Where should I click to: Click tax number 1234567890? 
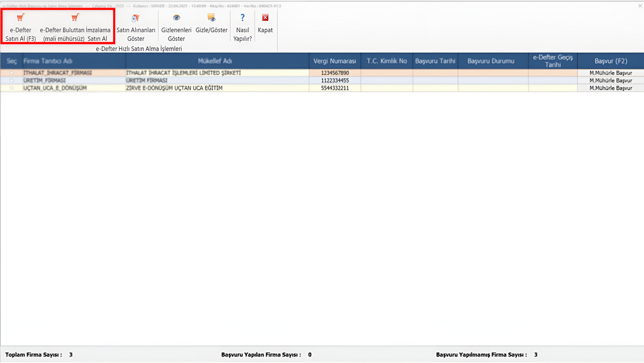click(335, 73)
